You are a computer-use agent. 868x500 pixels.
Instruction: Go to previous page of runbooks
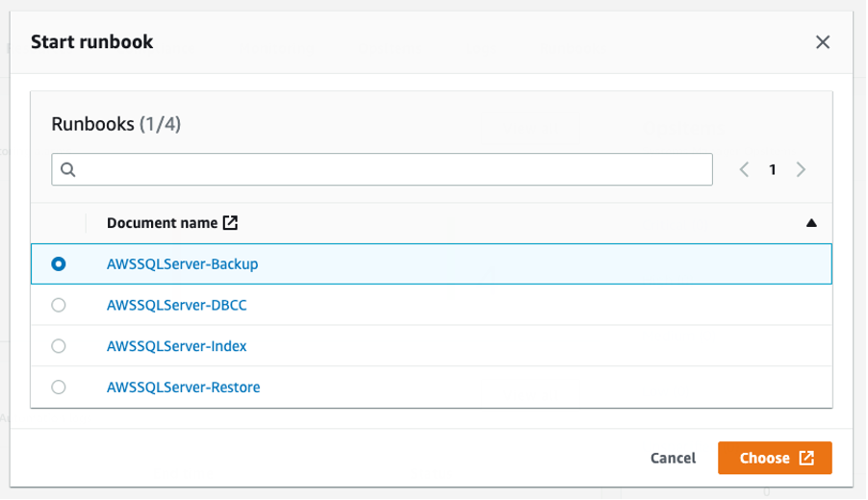coord(744,169)
